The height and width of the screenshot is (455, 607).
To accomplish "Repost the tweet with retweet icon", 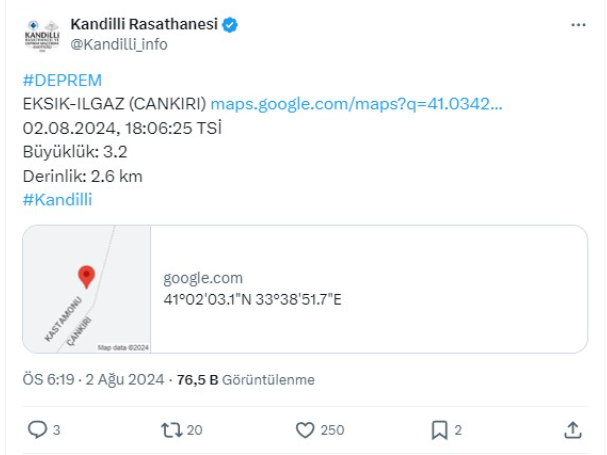I will pos(170,430).
